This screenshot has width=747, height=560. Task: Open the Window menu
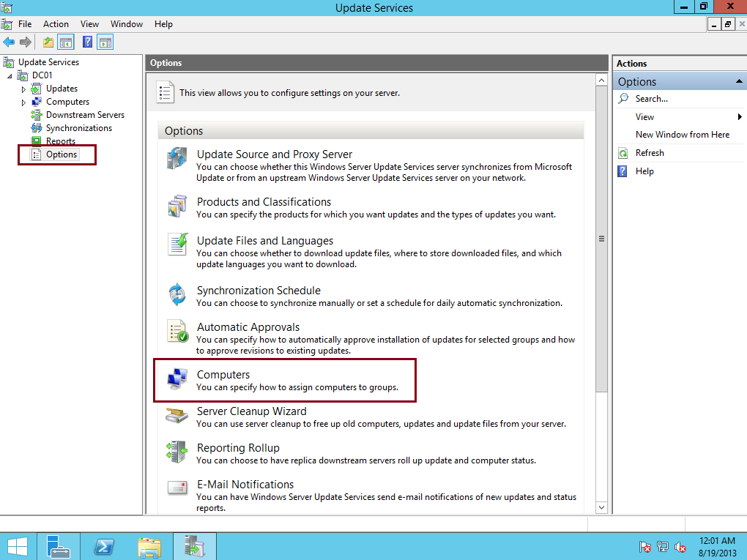(126, 23)
